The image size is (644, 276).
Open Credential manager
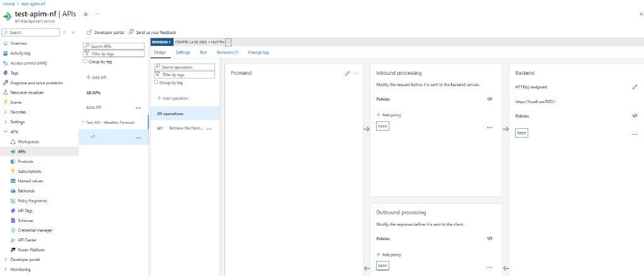tap(35, 230)
